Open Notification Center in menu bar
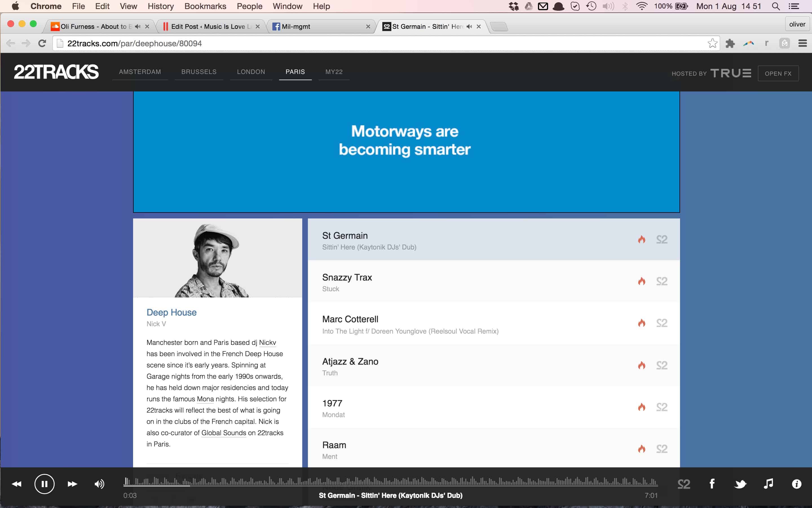 794,6
